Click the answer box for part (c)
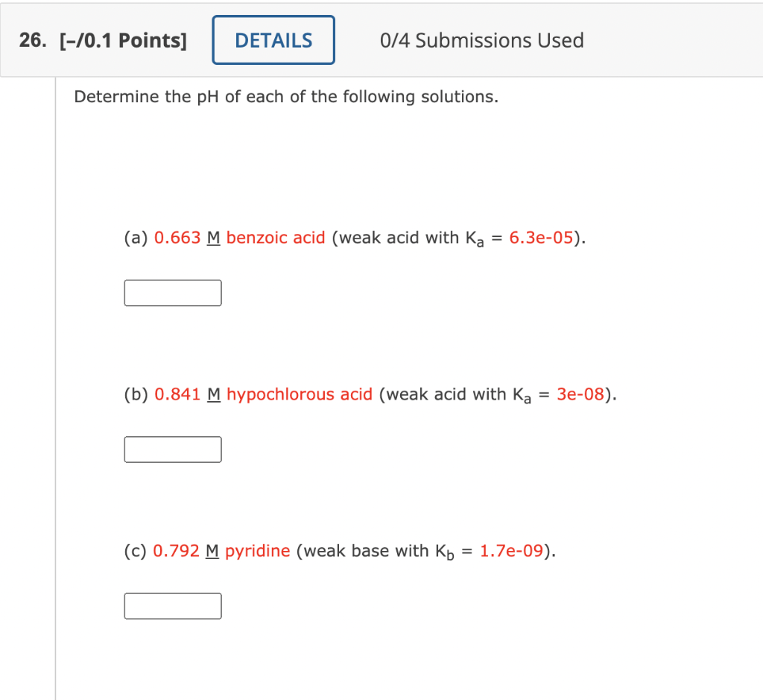The image size is (763, 700). tap(172, 605)
